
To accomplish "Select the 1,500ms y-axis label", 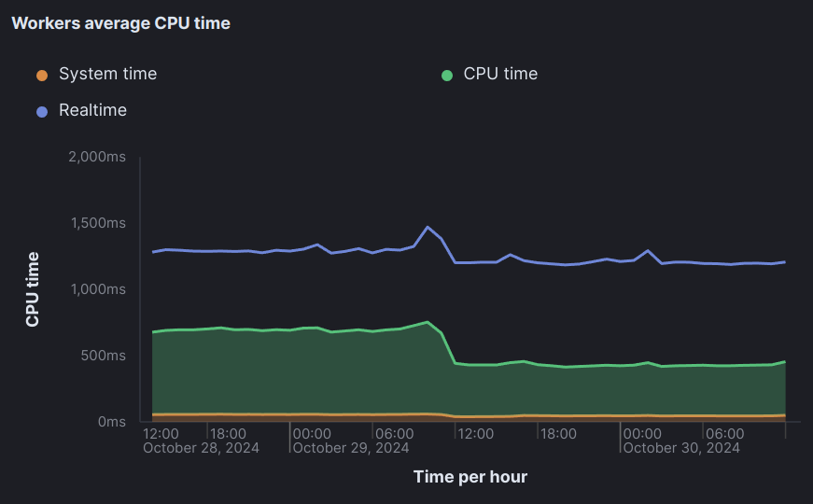I will (x=97, y=223).
